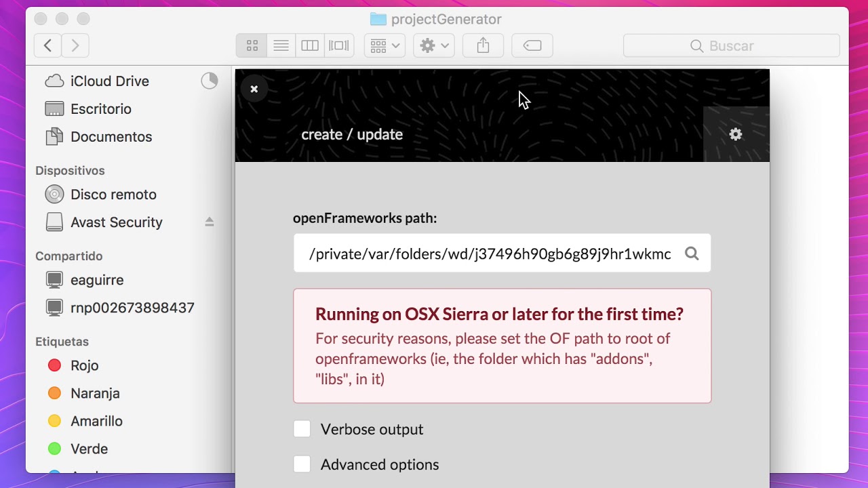The width and height of the screenshot is (868, 488).
Task: Click the Finder edit tags button
Action: click(x=532, y=45)
